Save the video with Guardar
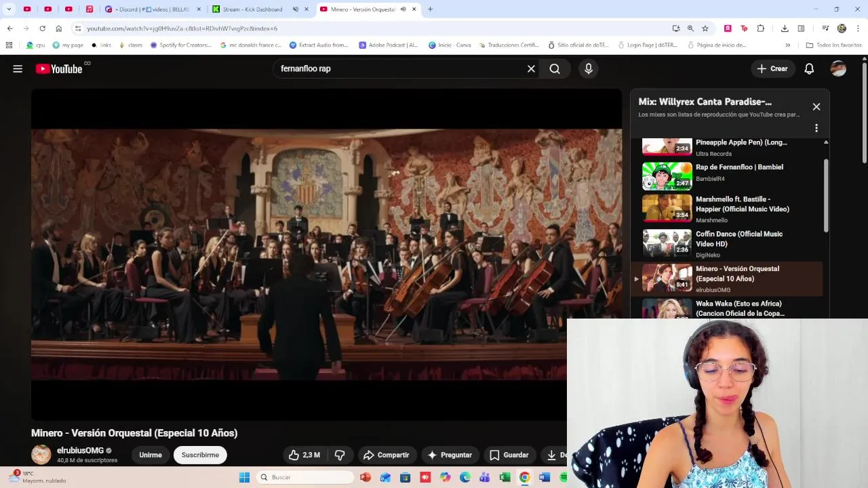 coord(509,455)
